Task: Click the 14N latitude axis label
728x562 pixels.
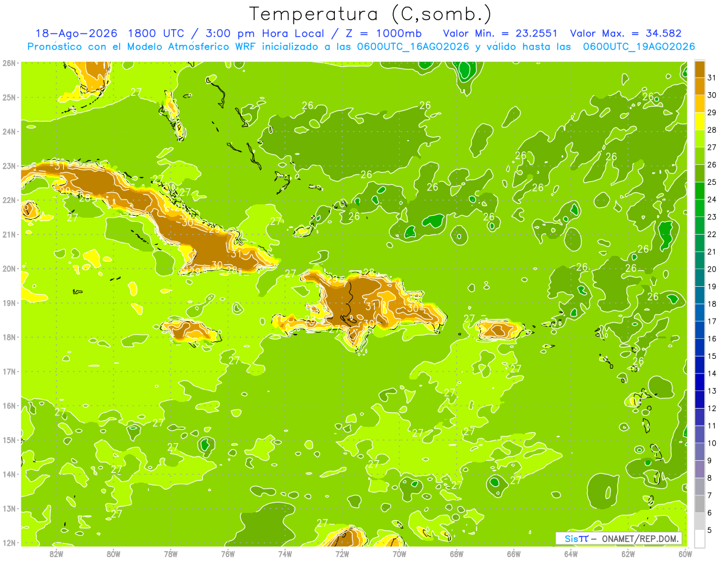Action: 9,474
